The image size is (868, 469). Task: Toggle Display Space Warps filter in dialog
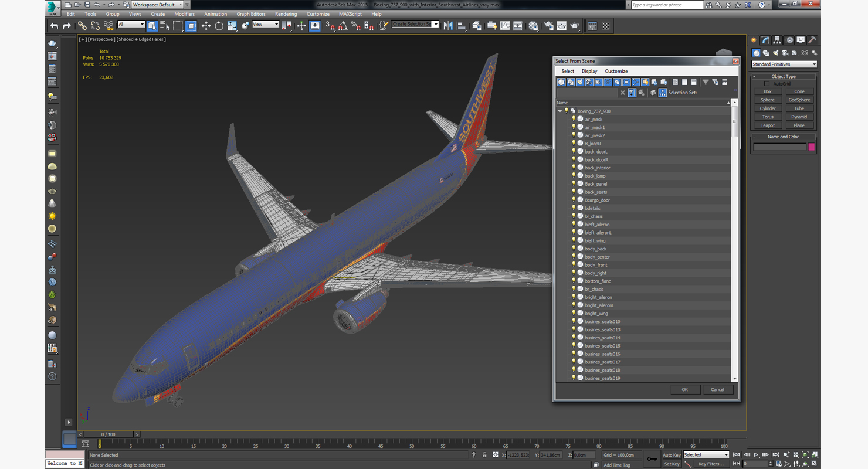click(x=608, y=82)
